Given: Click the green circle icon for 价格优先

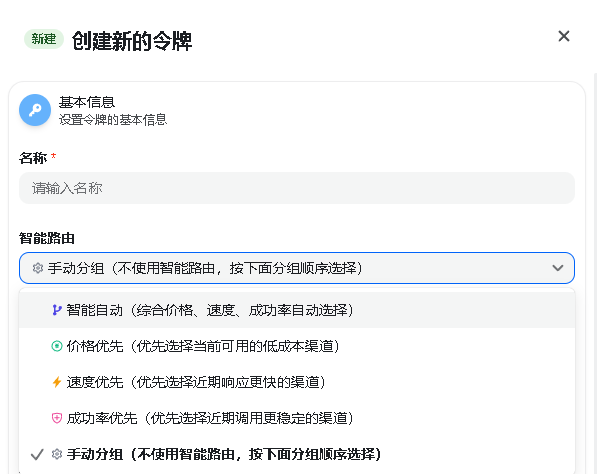Looking at the screenshot, I should (x=57, y=346).
